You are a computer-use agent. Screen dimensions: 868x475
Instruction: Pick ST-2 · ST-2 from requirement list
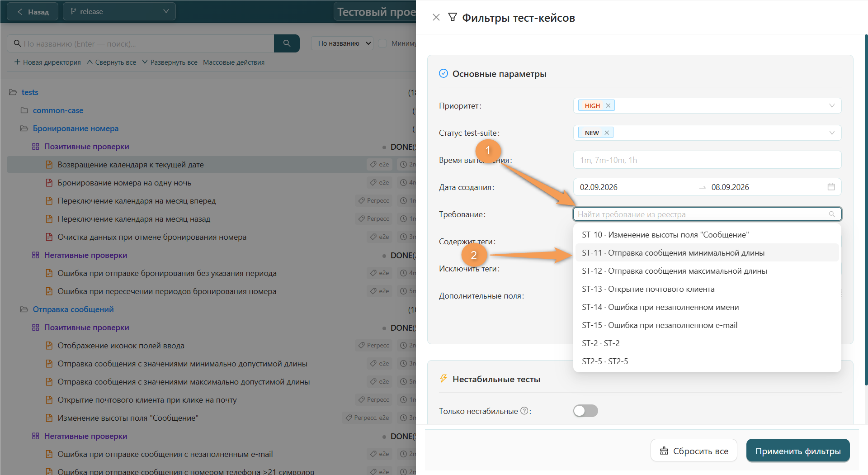pos(707,343)
